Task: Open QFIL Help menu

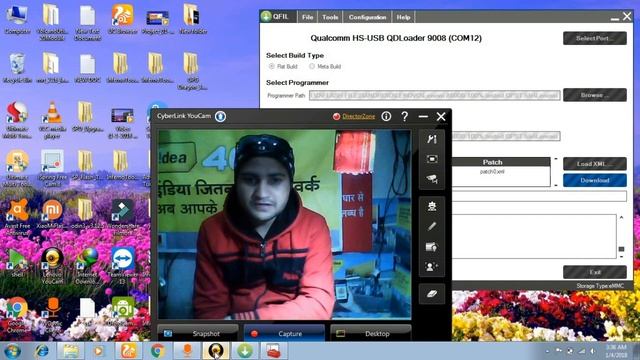Action: (x=403, y=17)
